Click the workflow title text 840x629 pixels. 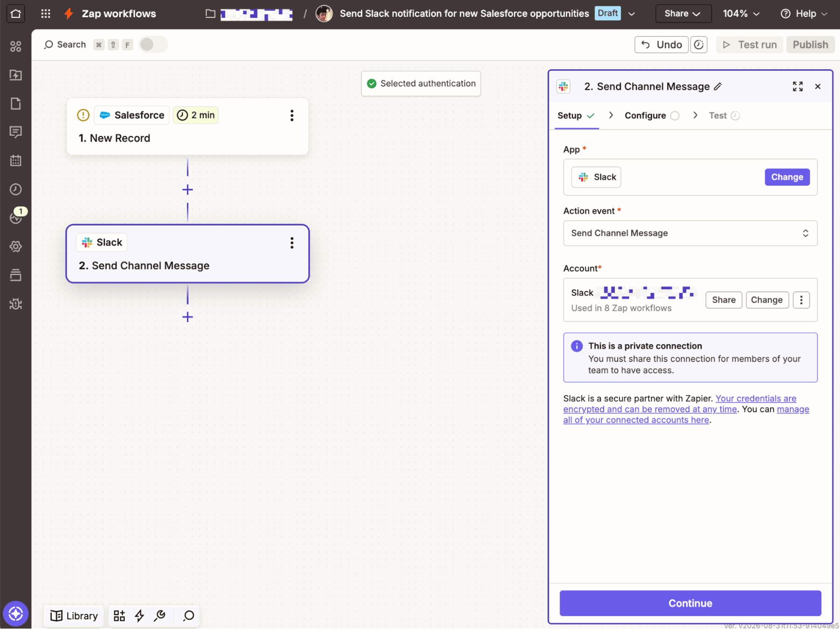click(x=464, y=13)
